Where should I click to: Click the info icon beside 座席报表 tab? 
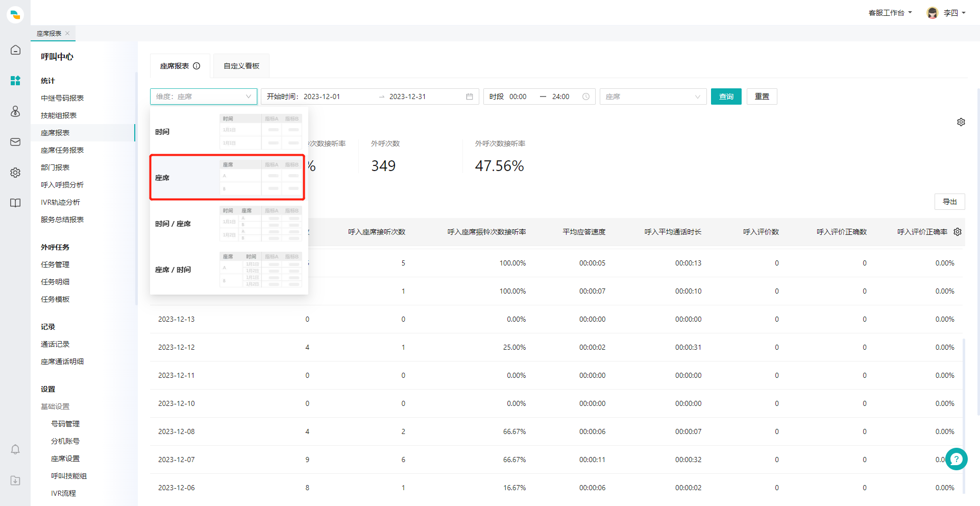[197, 66]
